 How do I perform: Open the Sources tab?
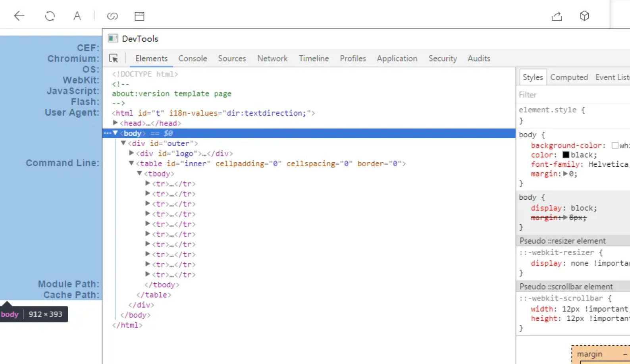click(232, 58)
